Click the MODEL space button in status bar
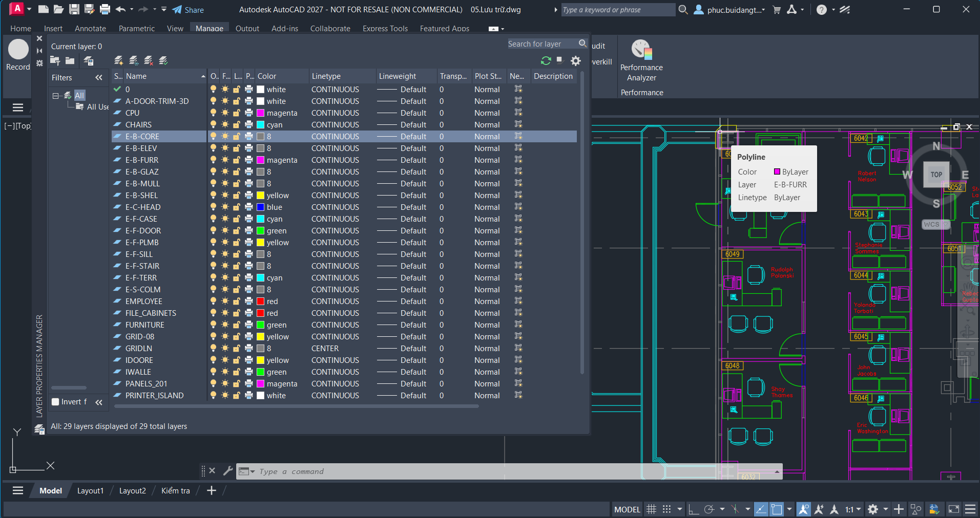 [627, 509]
